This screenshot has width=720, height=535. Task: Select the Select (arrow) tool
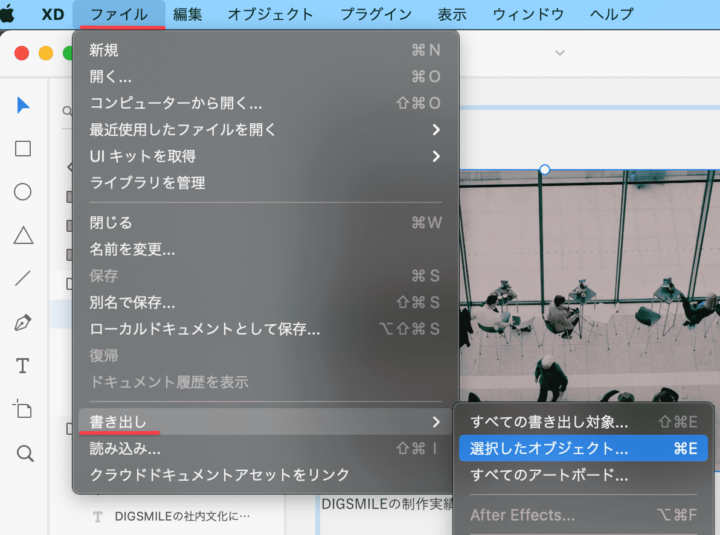click(x=22, y=105)
